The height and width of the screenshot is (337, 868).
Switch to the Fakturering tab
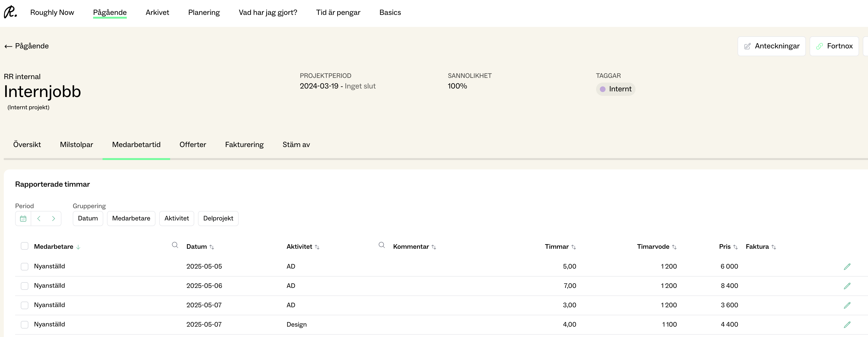(x=244, y=145)
